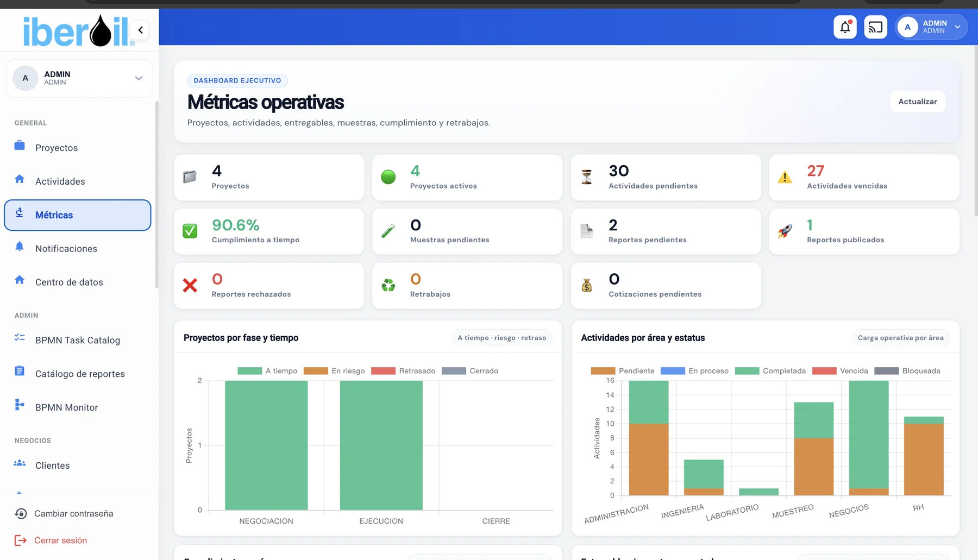978x560 pixels.
Task: Click the DASHBOARD EJECUTIVO badge
Action: click(x=237, y=80)
